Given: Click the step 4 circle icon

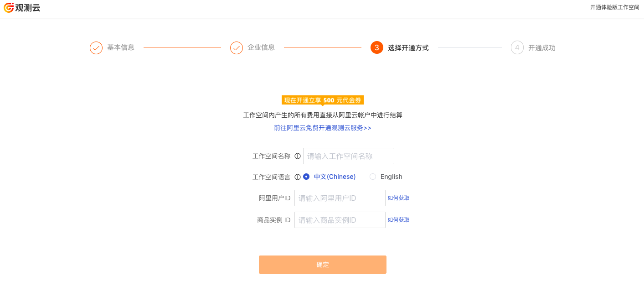Looking at the screenshot, I should pos(517,47).
